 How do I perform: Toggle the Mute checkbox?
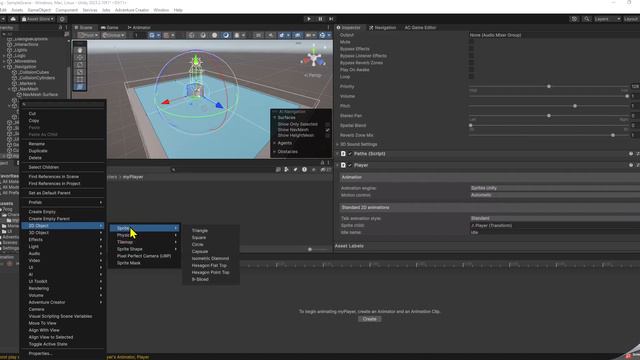471,42
